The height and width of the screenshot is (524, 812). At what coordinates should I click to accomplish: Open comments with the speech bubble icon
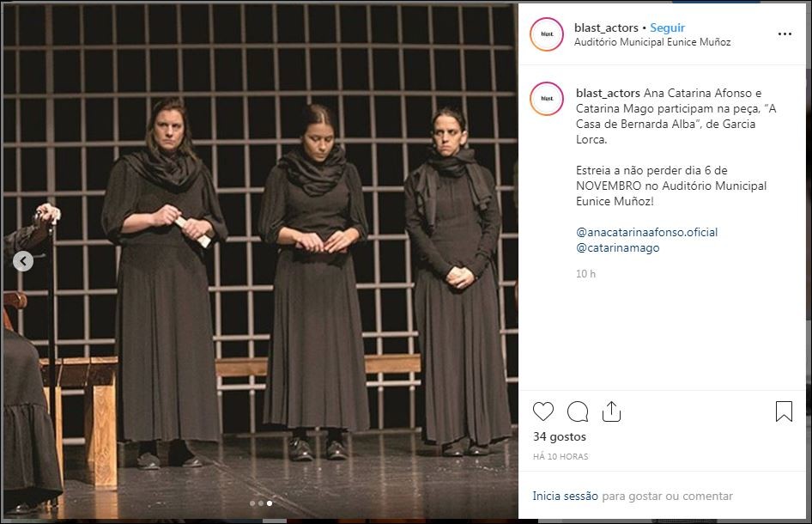pyautogui.click(x=578, y=411)
